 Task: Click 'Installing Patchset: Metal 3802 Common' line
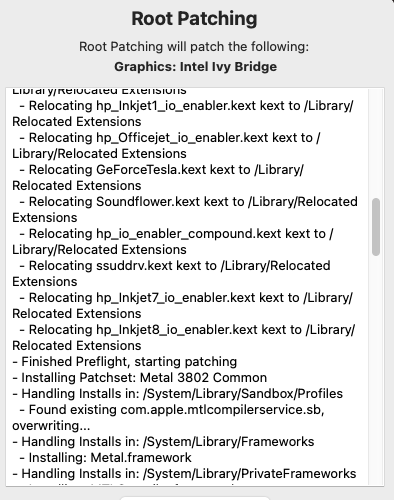click(x=140, y=378)
